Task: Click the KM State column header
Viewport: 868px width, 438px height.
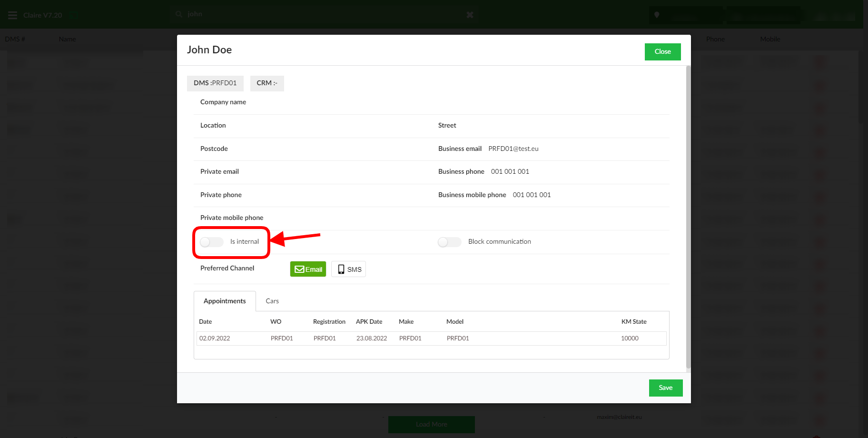Action: [x=633, y=322]
